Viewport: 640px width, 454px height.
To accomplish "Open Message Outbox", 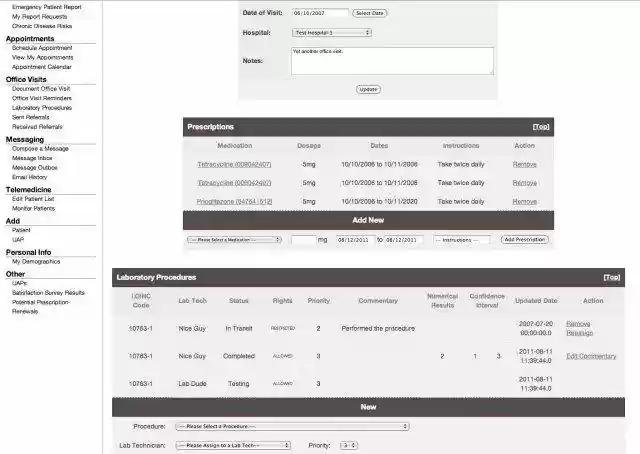I will (x=34, y=168).
